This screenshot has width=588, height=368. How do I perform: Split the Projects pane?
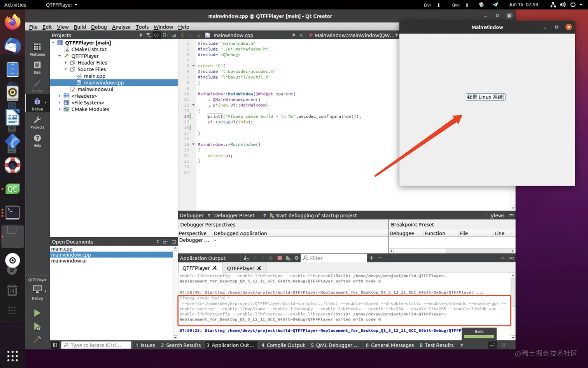coord(165,35)
